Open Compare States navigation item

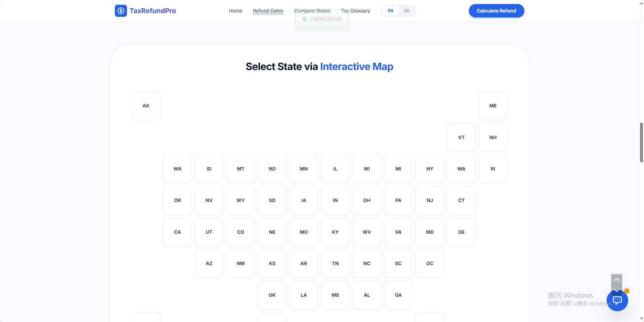click(312, 10)
